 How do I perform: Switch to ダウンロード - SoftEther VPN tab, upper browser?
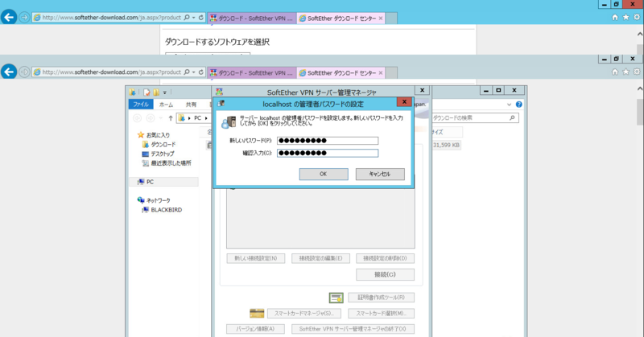[252, 18]
